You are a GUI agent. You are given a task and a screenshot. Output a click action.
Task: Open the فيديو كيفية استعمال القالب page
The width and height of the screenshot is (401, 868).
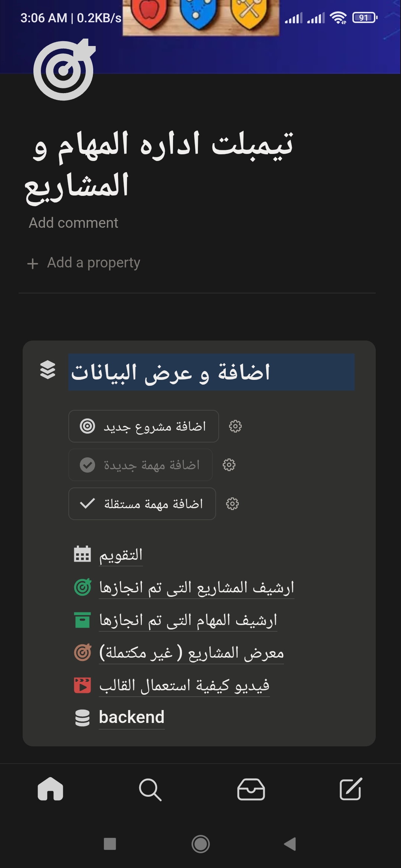pyautogui.click(x=184, y=685)
